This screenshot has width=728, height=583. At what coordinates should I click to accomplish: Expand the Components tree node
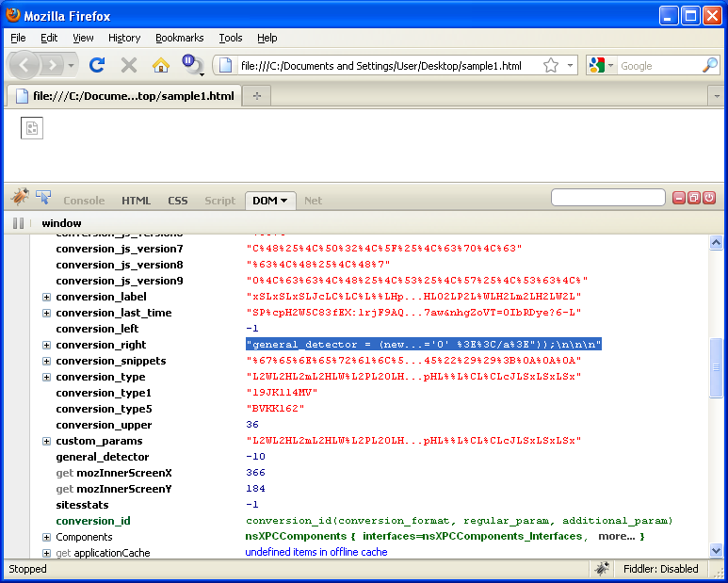[46, 537]
